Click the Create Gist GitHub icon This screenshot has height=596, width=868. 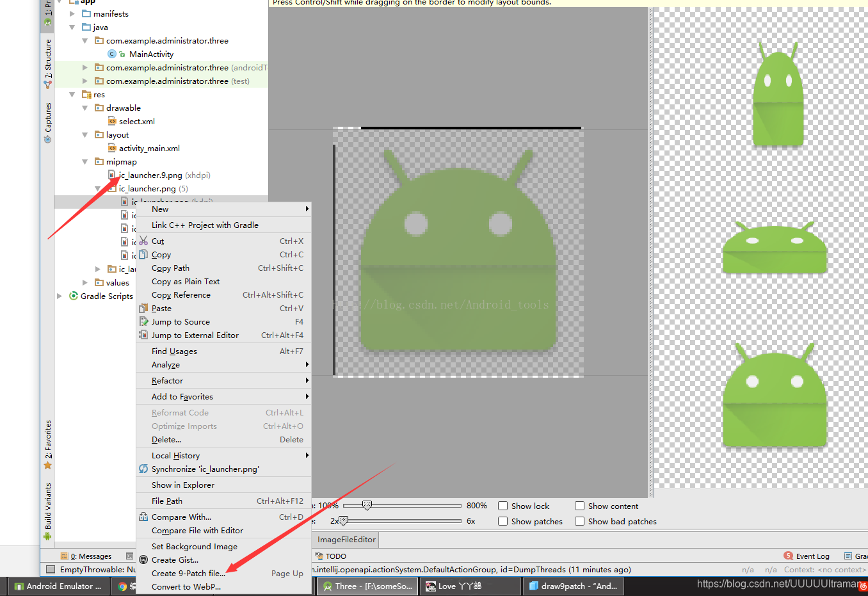point(143,560)
